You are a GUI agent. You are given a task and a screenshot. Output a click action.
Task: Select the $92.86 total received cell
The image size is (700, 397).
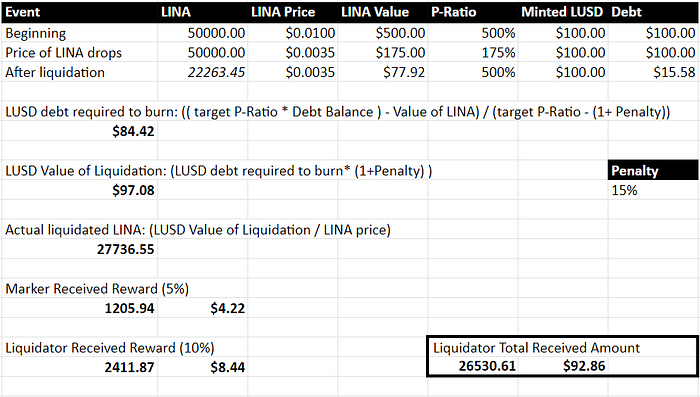tap(562, 366)
